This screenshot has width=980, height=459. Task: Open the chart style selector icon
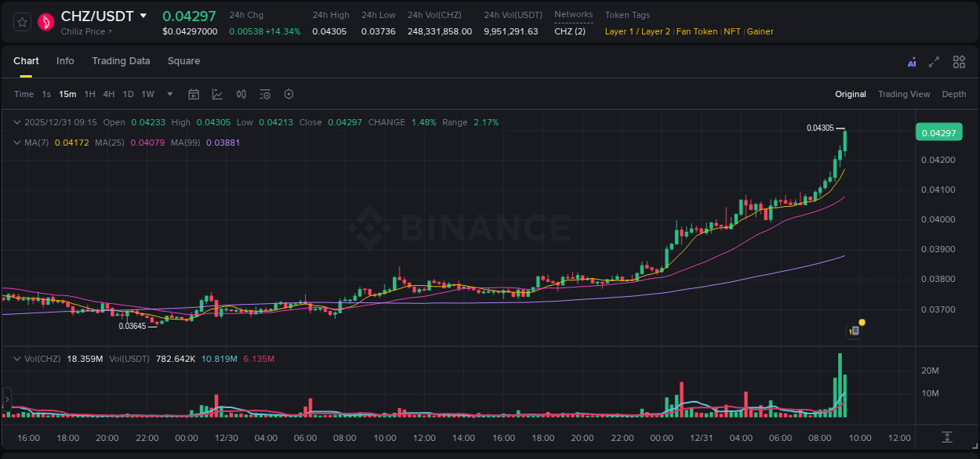pos(217,94)
